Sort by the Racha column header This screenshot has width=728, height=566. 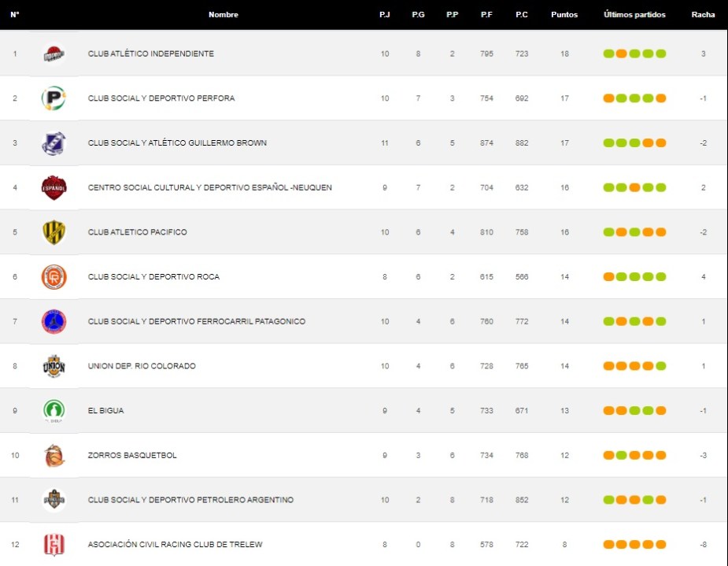click(x=703, y=15)
